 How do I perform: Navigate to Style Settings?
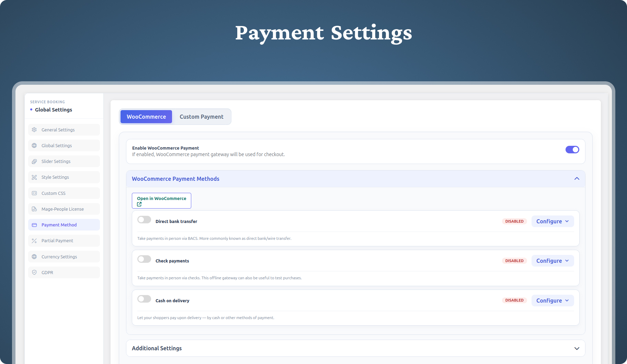(64, 177)
